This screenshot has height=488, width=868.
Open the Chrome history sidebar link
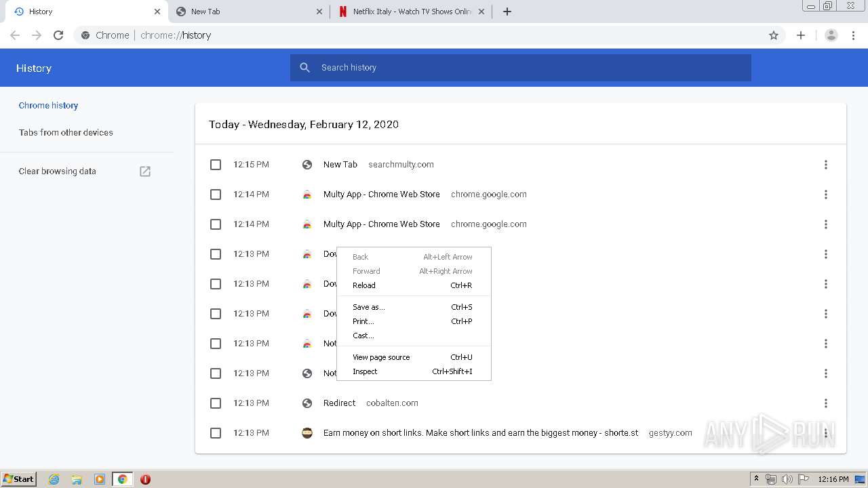click(48, 106)
